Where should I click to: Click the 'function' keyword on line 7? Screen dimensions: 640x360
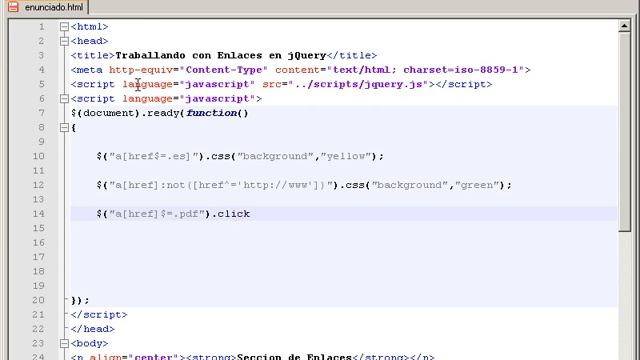click(211, 113)
